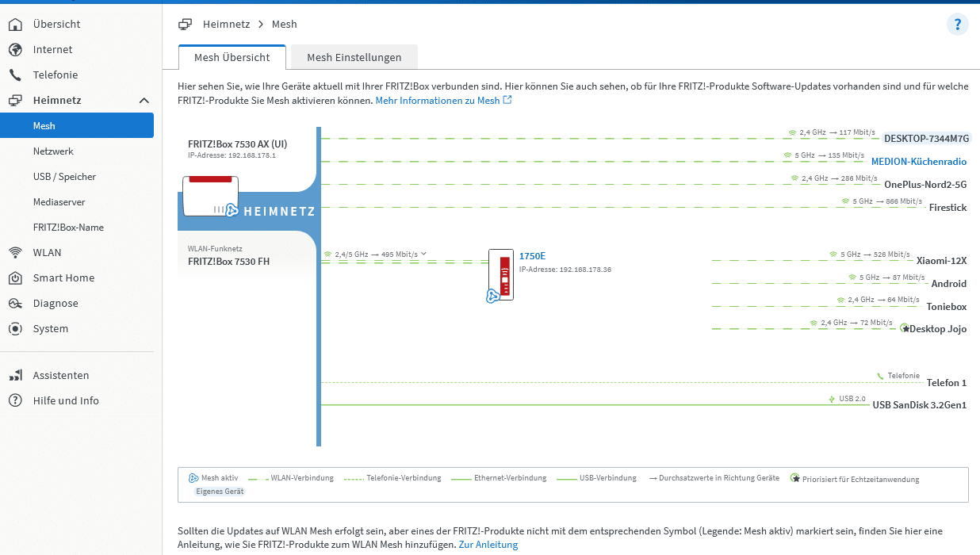This screenshot has width=980, height=555.
Task: Click the FRITZ!Box 7530 AX (UI) title
Action: [x=238, y=144]
